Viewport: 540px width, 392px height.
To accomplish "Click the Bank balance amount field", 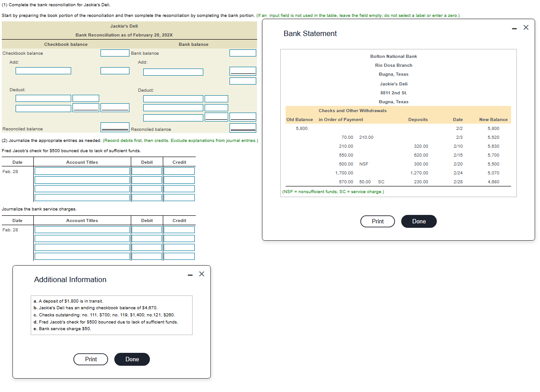I will point(243,53).
